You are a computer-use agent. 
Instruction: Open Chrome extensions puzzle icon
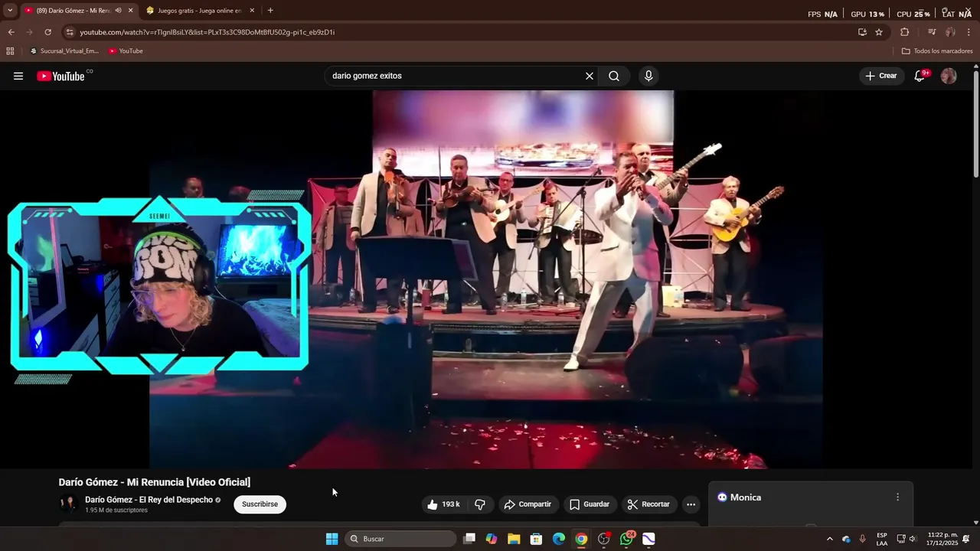pyautogui.click(x=904, y=32)
